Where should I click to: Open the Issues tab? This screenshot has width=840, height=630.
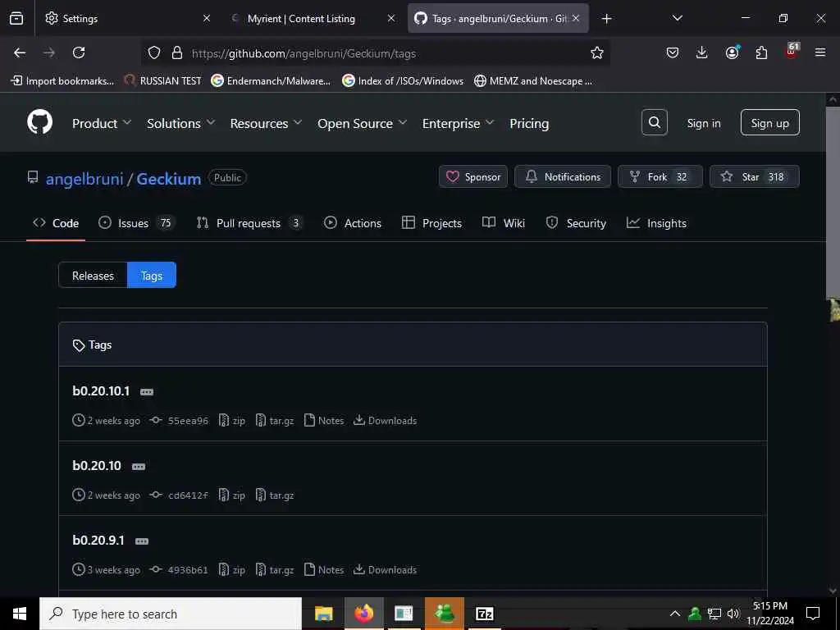pos(135,223)
